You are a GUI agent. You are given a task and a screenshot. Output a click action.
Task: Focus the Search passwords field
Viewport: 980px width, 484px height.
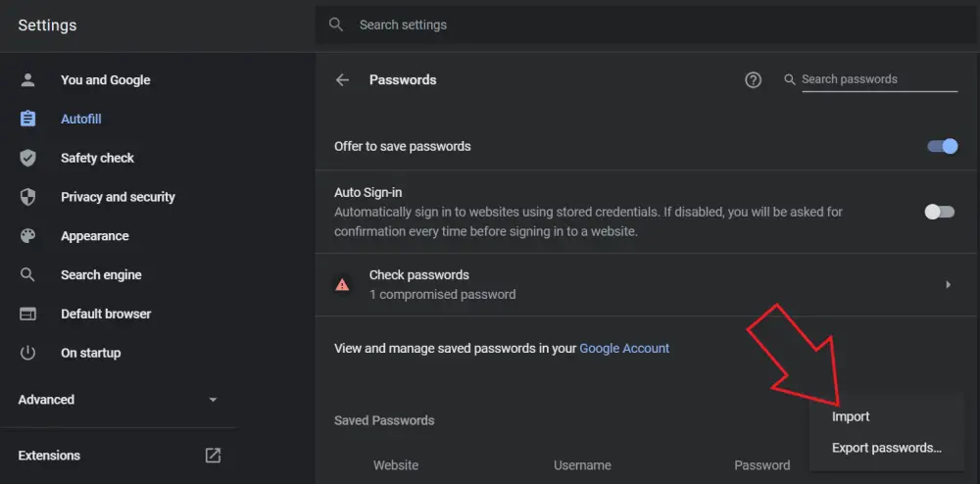(x=878, y=79)
